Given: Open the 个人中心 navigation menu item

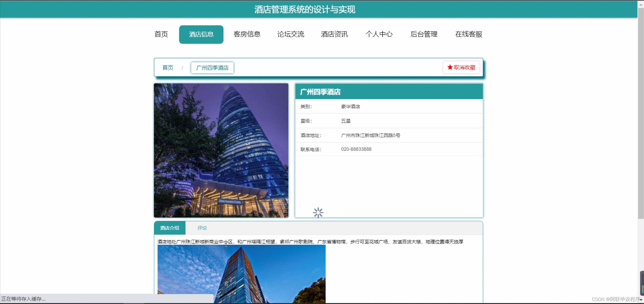Looking at the screenshot, I should tap(379, 34).
